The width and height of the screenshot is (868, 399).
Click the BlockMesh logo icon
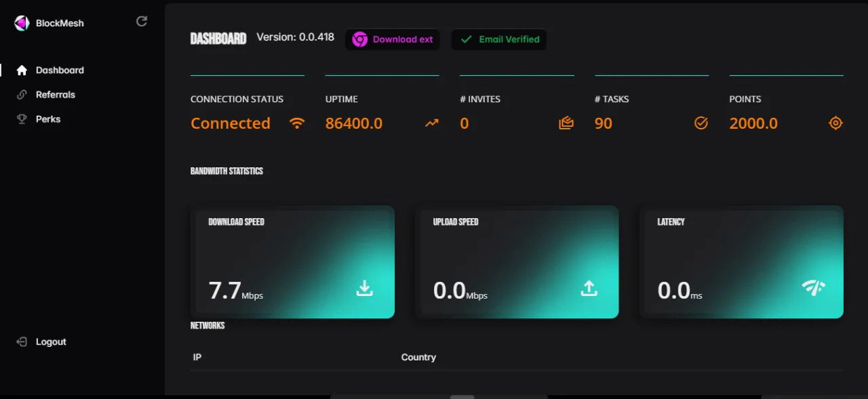22,23
